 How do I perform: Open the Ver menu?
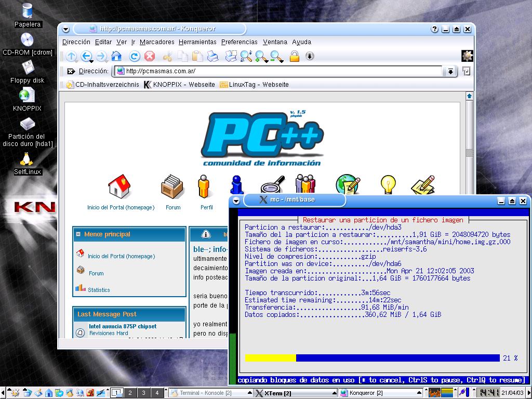point(122,42)
